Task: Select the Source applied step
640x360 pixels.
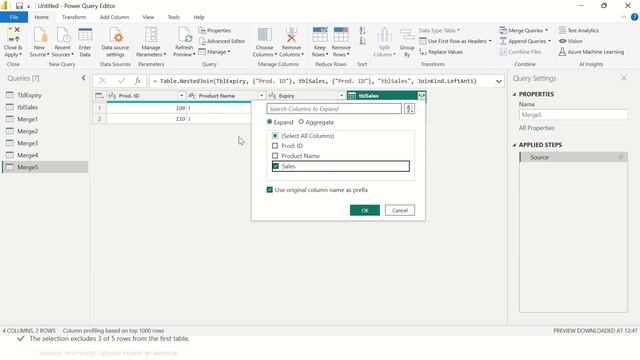Action: [573, 157]
